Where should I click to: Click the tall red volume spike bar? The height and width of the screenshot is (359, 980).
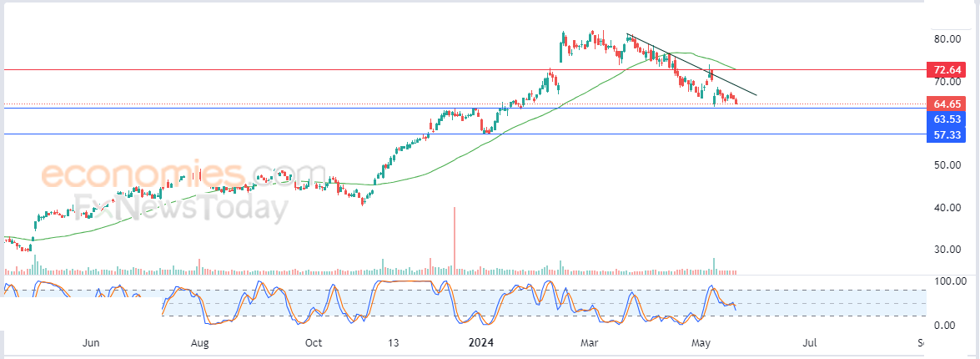click(455, 240)
